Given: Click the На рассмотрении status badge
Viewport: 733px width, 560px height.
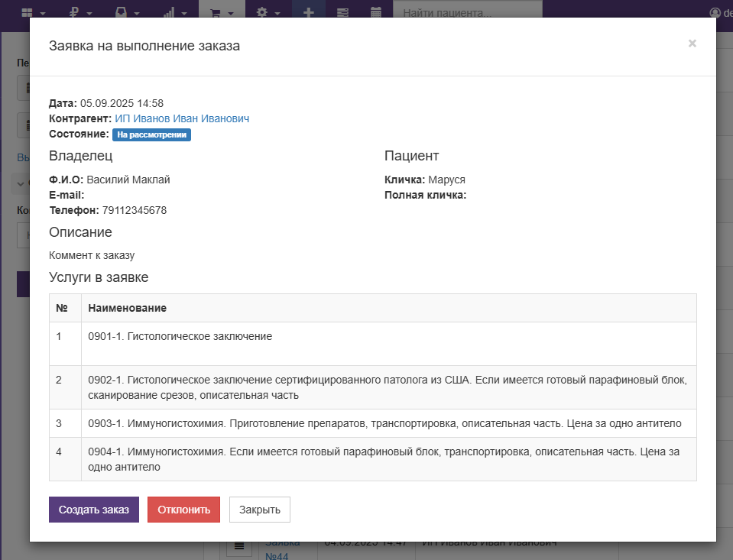Looking at the screenshot, I should click(x=151, y=134).
